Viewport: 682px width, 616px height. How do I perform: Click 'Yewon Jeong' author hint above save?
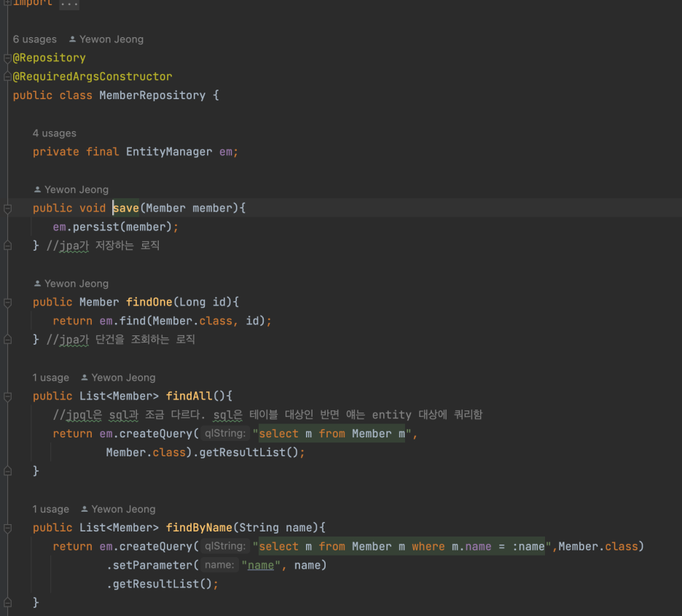coord(77,190)
